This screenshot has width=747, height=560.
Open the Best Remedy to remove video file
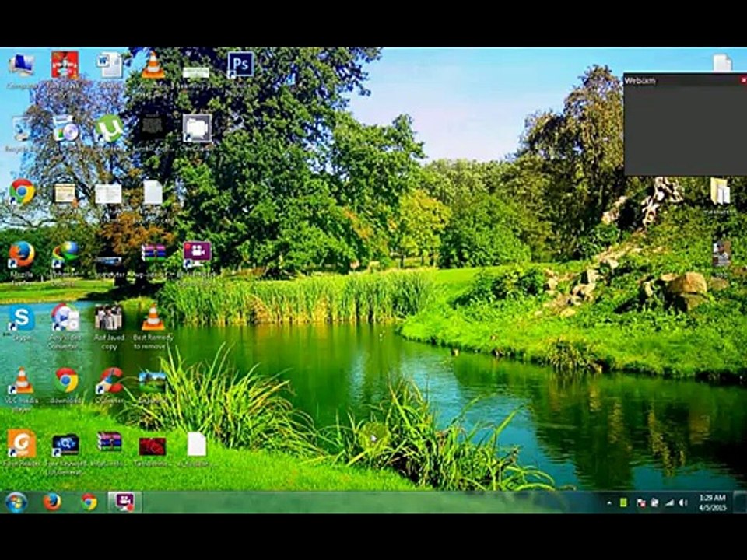[x=153, y=318]
